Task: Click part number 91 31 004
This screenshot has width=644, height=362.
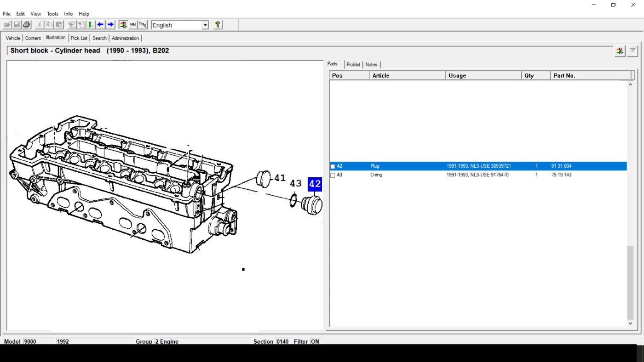Action: click(561, 166)
